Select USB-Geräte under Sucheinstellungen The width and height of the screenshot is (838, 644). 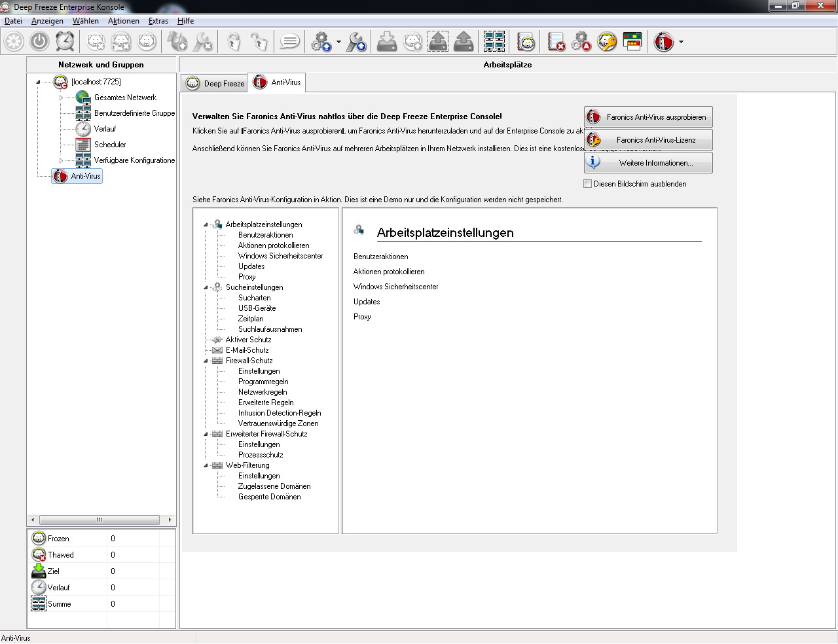pyautogui.click(x=257, y=308)
